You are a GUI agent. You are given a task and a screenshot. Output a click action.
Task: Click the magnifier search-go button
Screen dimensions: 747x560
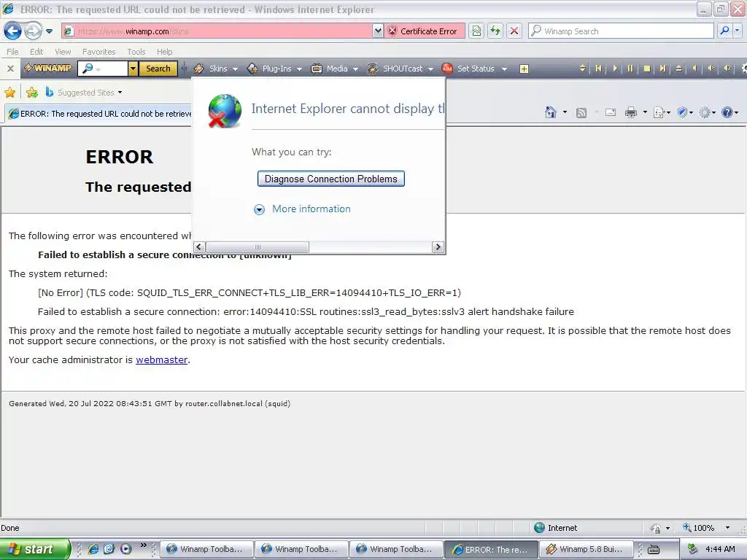[x=724, y=31]
